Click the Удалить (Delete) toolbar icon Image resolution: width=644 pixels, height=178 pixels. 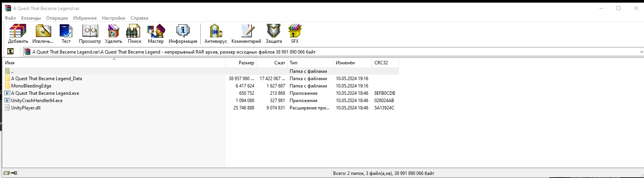pyautogui.click(x=114, y=34)
